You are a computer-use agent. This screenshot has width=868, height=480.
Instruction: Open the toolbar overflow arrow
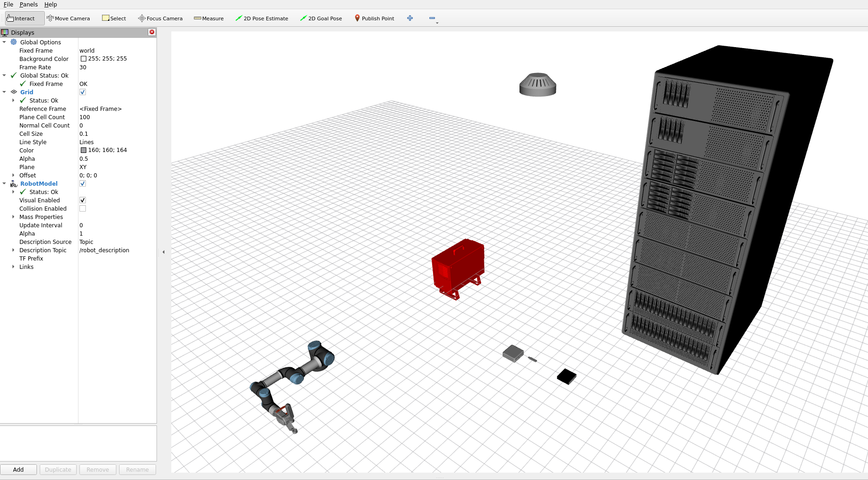(x=437, y=23)
